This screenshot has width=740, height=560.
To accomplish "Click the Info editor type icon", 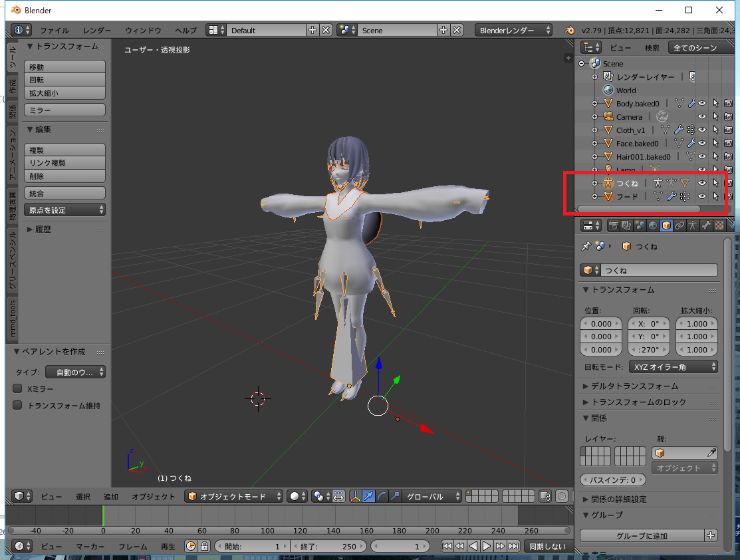I will coord(22,30).
